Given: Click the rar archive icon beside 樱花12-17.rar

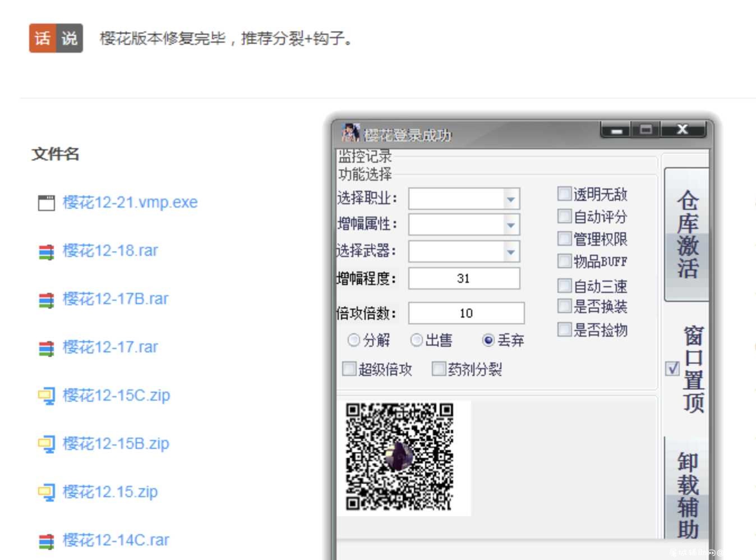Looking at the screenshot, I should 46,348.
